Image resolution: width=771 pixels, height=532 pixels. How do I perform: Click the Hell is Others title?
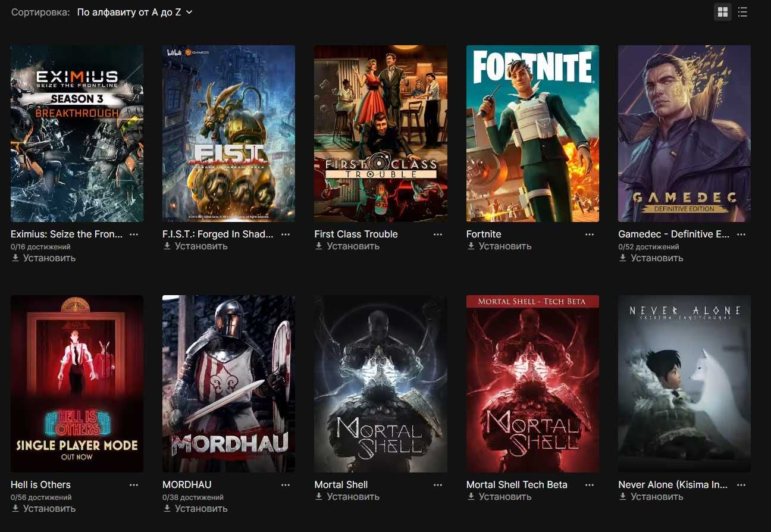pos(40,485)
